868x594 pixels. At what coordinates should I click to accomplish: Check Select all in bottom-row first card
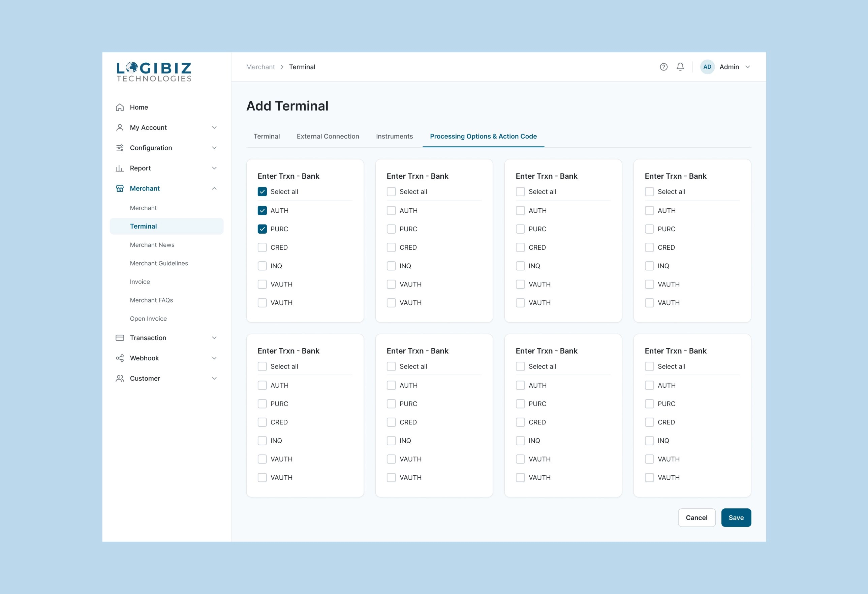coord(262,366)
